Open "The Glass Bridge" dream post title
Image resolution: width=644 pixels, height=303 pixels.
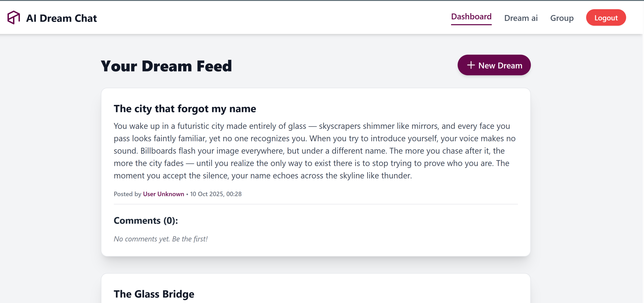tap(154, 294)
